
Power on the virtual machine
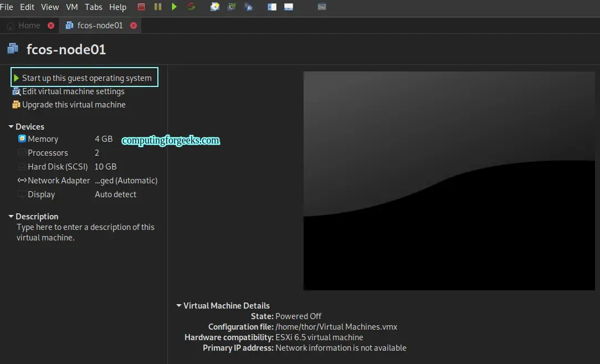coord(175,7)
